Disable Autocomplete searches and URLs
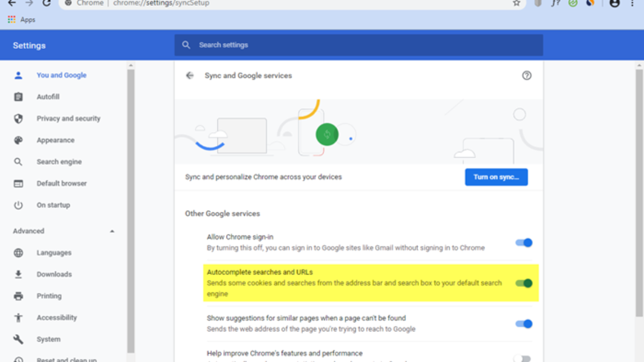 click(524, 283)
